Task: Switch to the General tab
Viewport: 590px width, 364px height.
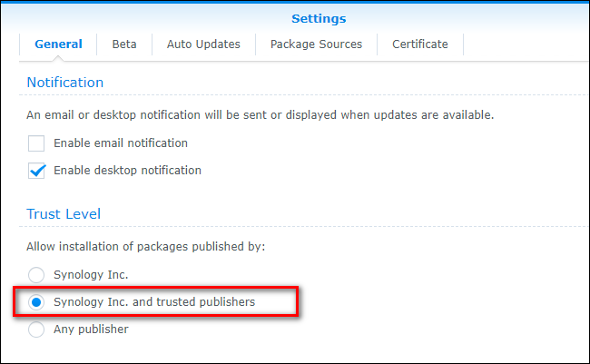Action: tap(58, 44)
